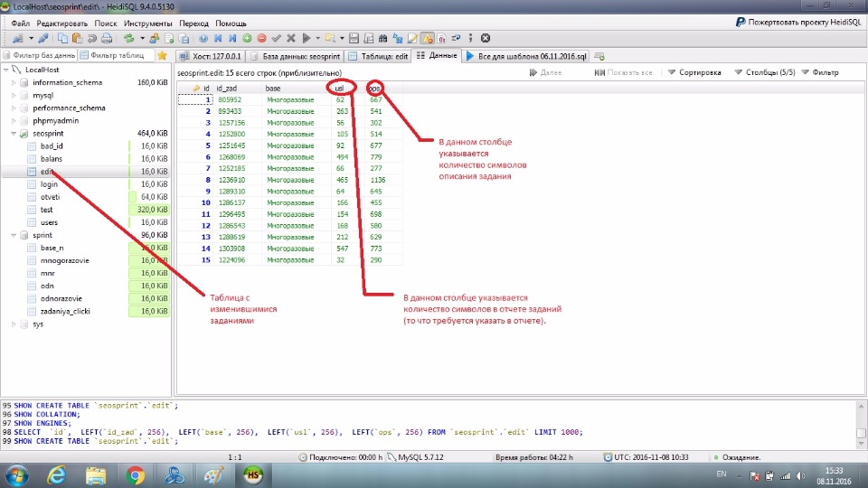The width and height of the screenshot is (868, 488).
Task: Switch to the Таблица: edit tab
Action: tap(378, 56)
